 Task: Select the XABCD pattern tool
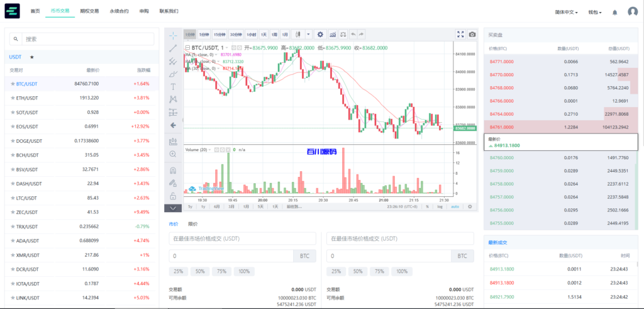pos(173,99)
